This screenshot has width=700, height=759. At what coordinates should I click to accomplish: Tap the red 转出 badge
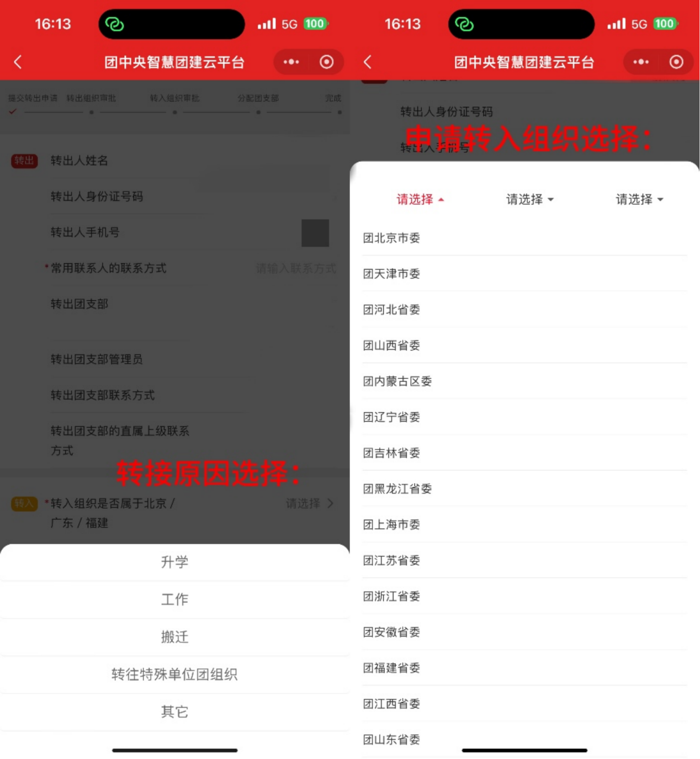[x=24, y=161]
